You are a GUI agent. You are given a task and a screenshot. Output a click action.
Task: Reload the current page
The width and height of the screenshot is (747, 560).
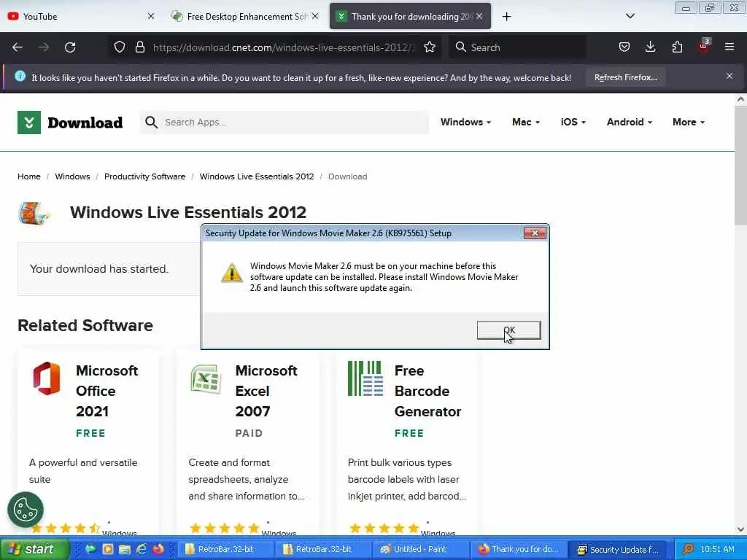coord(70,47)
